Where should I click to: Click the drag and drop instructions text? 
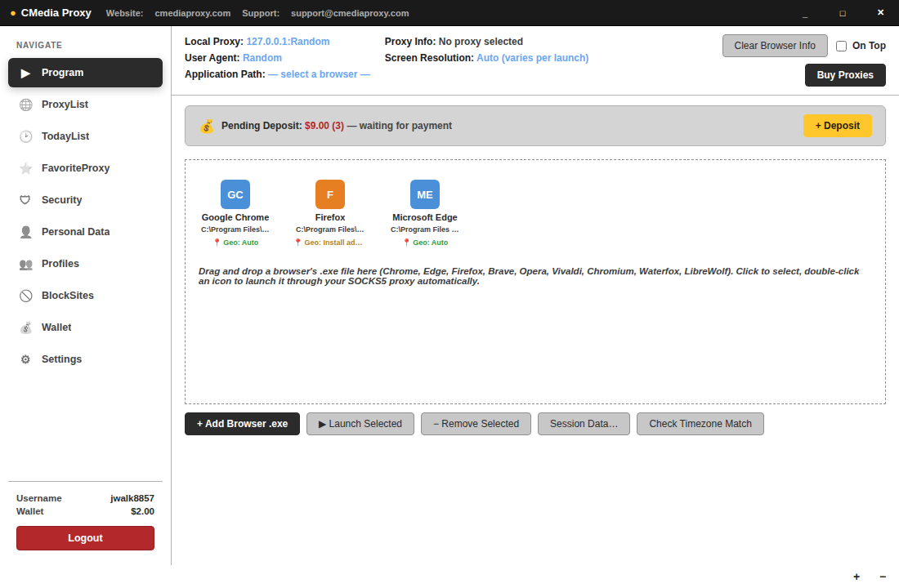click(x=529, y=276)
